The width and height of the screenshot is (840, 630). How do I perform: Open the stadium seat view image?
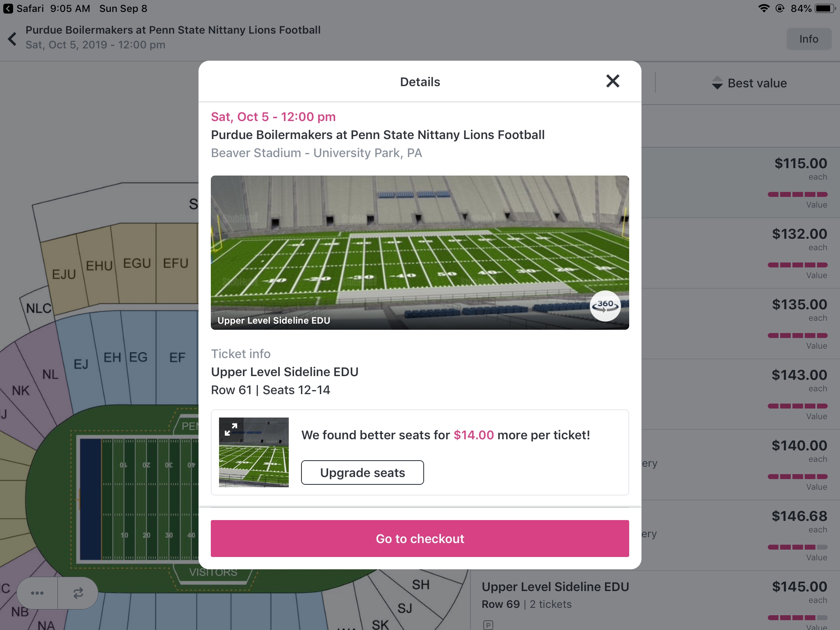point(420,252)
